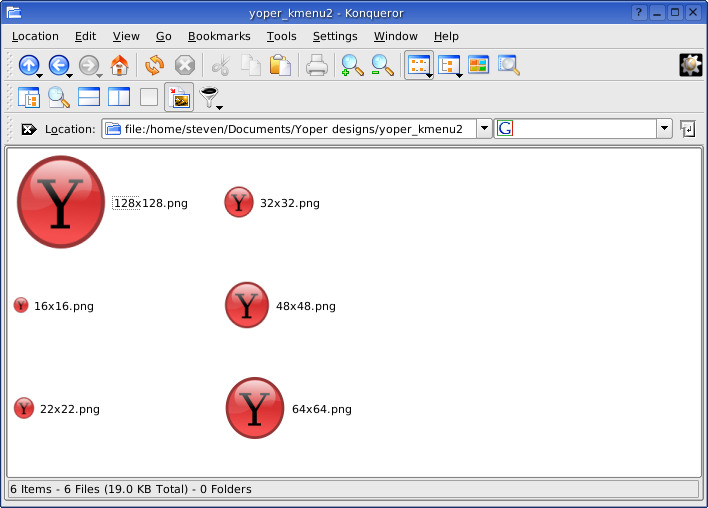This screenshot has height=508, width=708.
Task: Click the blank square close-view button
Action: tap(149, 97)
